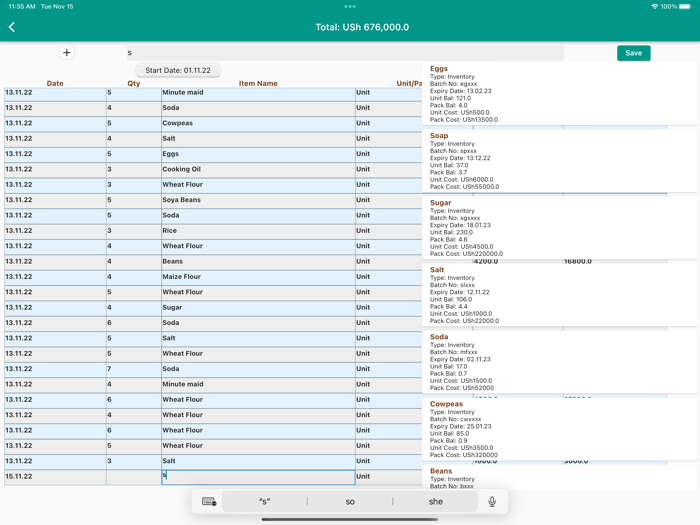Click the Item Name column header
This screenshot has width=700, height=525.
(x=258, y=83)
